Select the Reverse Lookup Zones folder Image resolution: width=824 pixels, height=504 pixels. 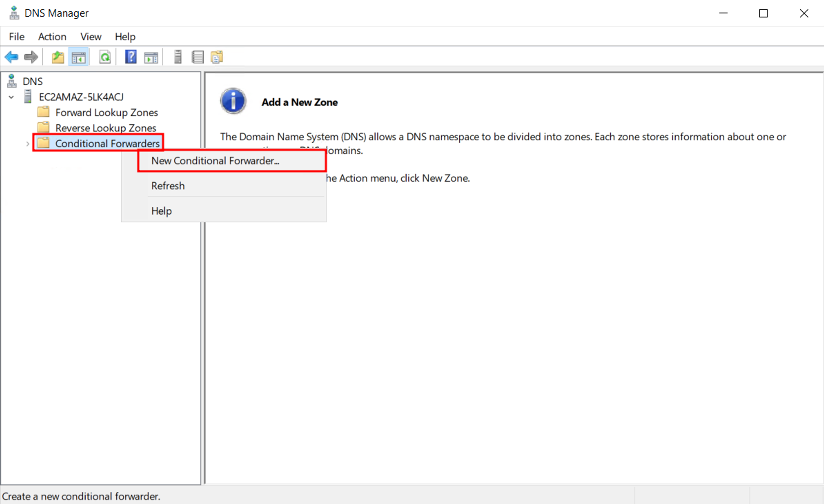105,128
